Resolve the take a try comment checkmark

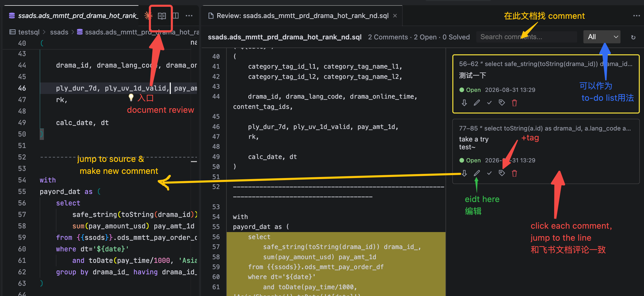point(489,173)
